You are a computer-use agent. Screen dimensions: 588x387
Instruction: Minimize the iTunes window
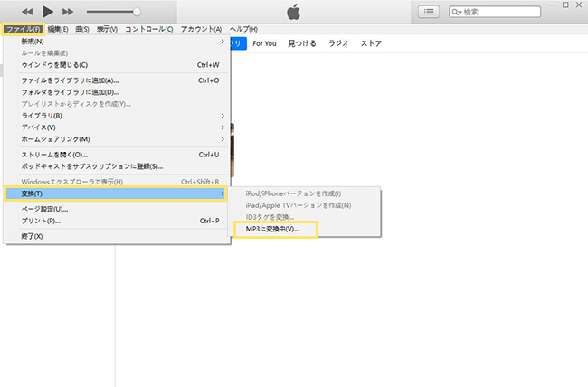[552, 5]
